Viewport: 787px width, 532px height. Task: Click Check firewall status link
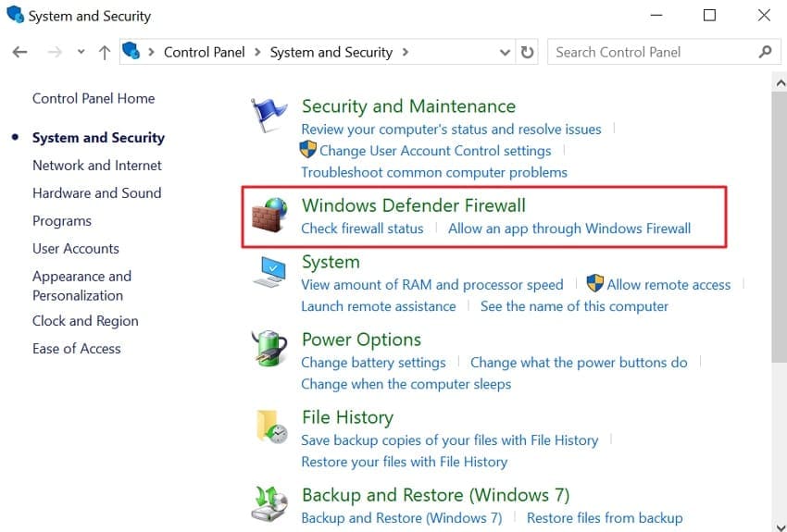click(362, 229)
